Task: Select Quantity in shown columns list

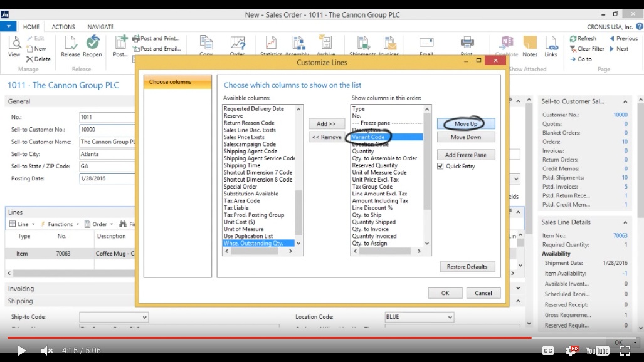Action: click(363, 151)
